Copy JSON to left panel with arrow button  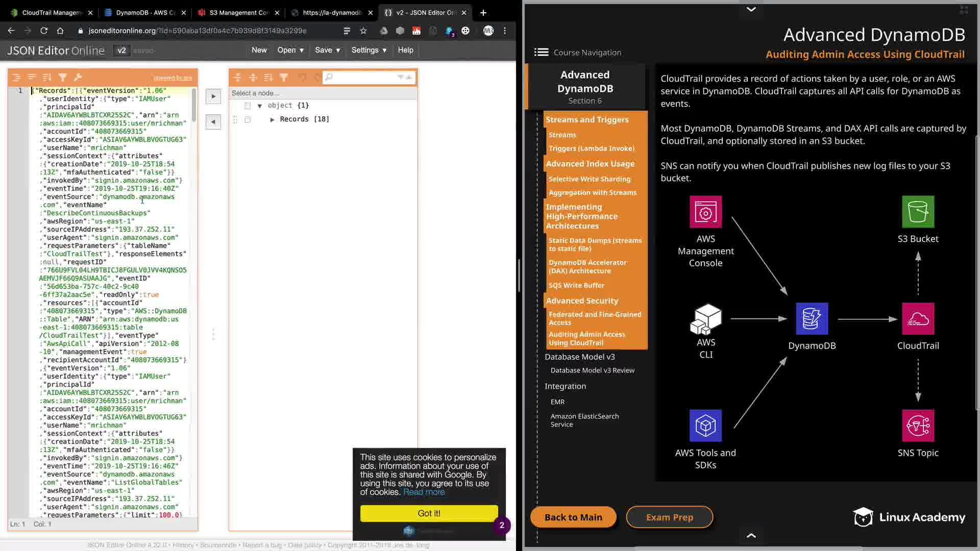(213, 122)
